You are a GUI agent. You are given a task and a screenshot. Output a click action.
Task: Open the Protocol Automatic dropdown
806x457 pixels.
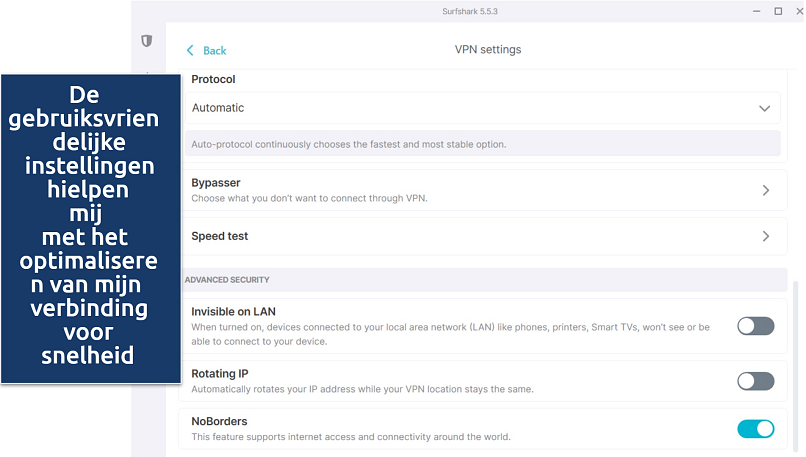(x=480, y=108)
